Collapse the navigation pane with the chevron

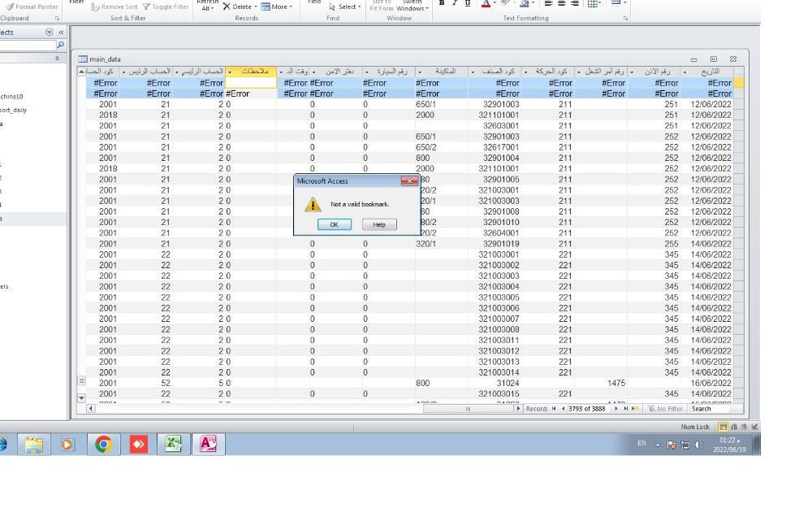[61, 33]
